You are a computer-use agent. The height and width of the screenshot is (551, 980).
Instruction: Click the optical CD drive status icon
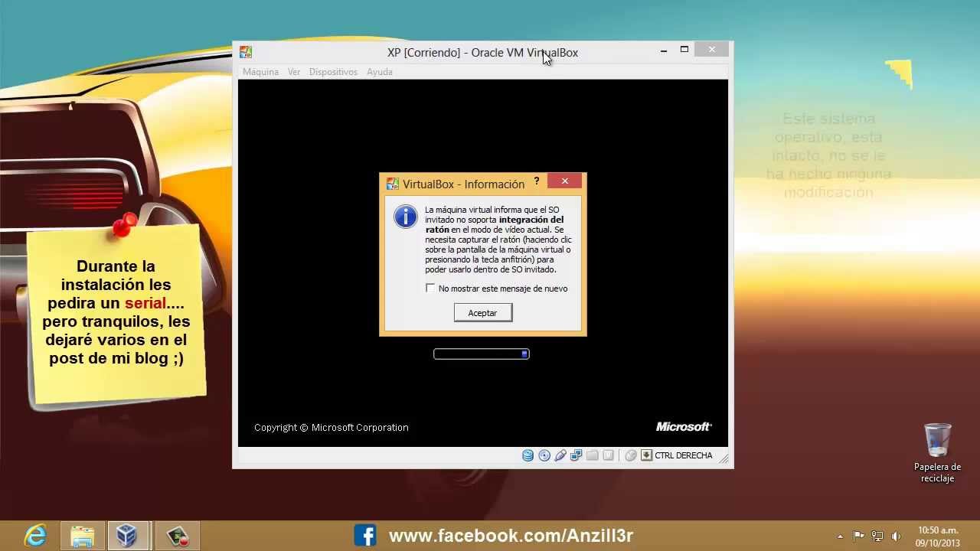[x=544, y=455]
